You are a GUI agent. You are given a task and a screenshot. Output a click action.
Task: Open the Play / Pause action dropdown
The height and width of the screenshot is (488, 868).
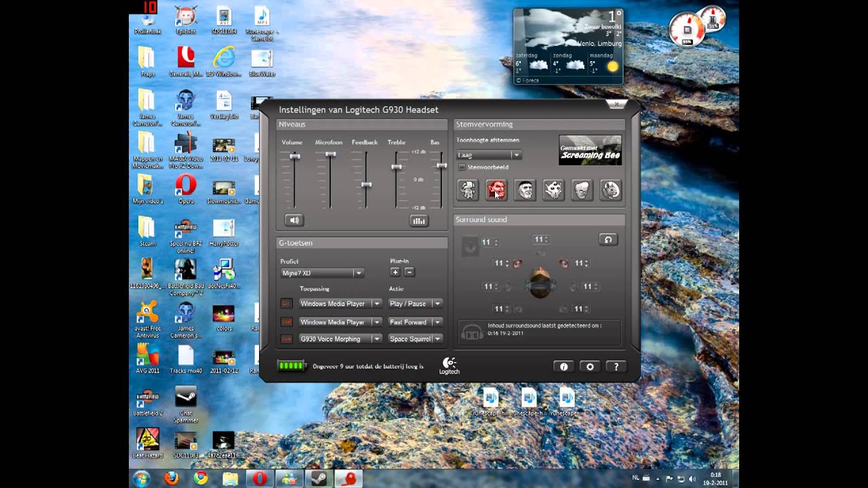click(415, 304)
